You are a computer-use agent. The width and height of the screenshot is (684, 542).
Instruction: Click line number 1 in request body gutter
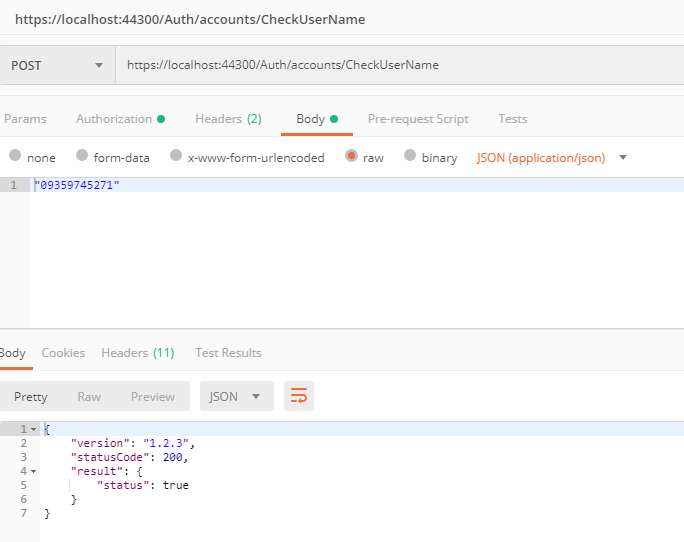14,185
